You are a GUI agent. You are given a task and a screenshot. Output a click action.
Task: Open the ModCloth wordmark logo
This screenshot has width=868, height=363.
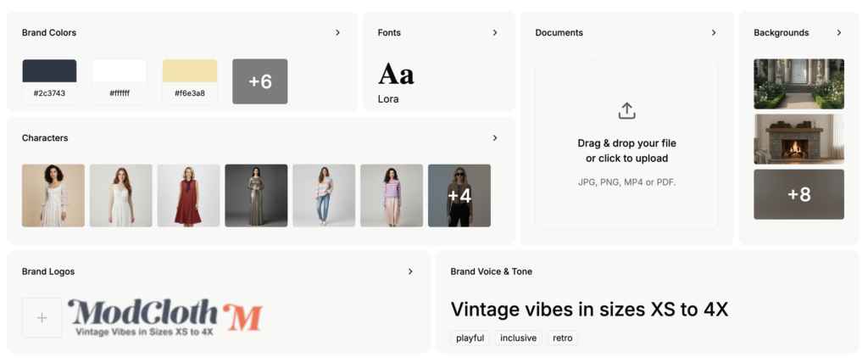(x=143, y=317)
